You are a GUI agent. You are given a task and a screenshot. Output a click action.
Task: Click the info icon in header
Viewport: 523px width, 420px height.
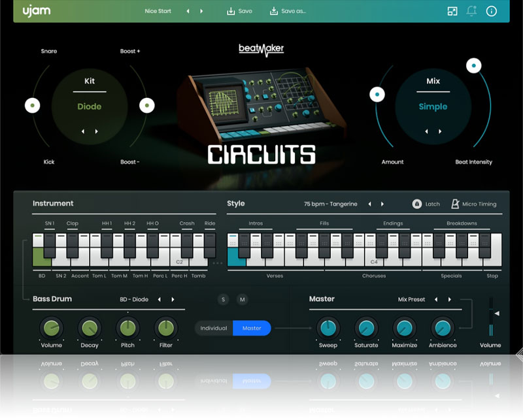click(x=492, y=11)
